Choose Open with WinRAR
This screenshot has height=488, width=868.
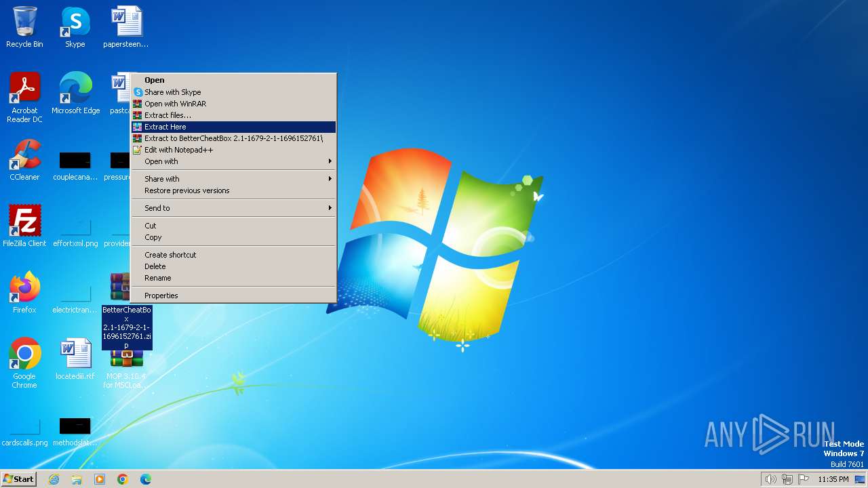233,104
